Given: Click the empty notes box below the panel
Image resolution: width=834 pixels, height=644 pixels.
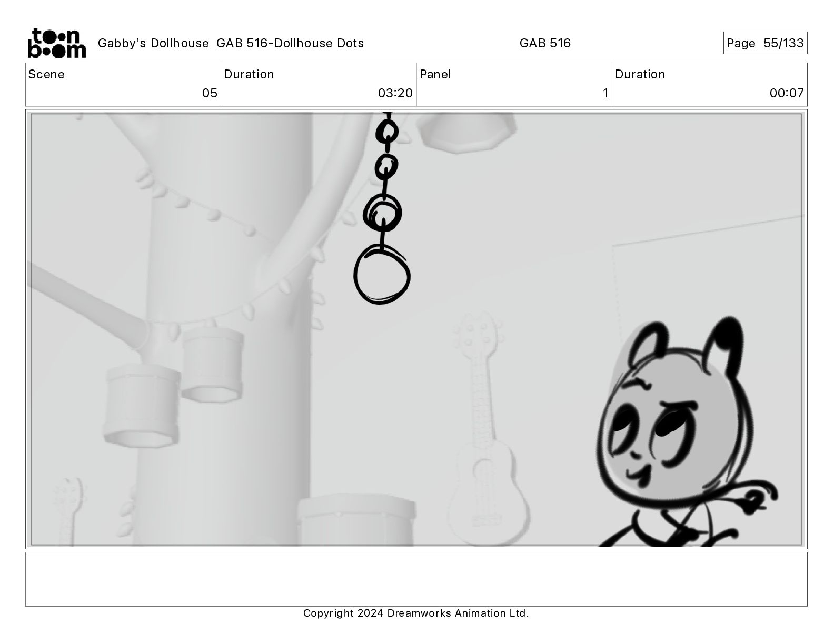Looking at the screenshot, I should tap(416, 579).
